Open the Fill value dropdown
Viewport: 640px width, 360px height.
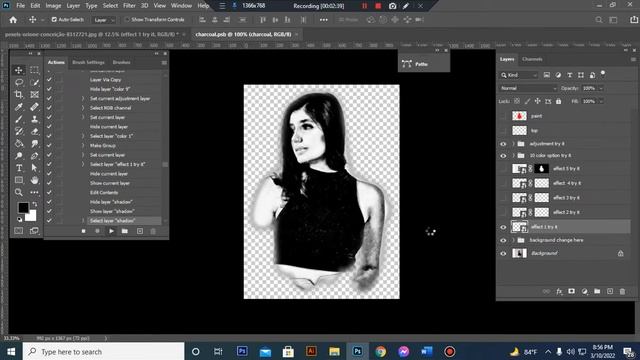pos(601,101)
